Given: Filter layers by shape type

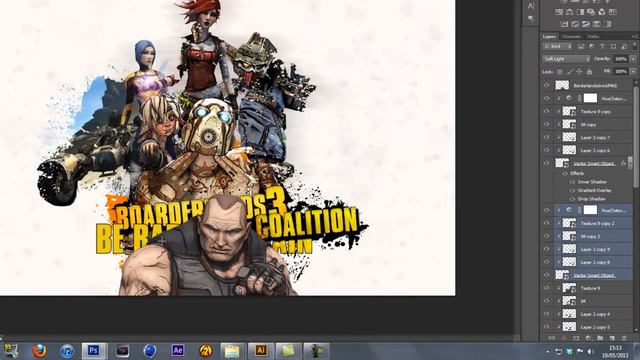Looking at the screenshot, I should click(x=613, y=47).
